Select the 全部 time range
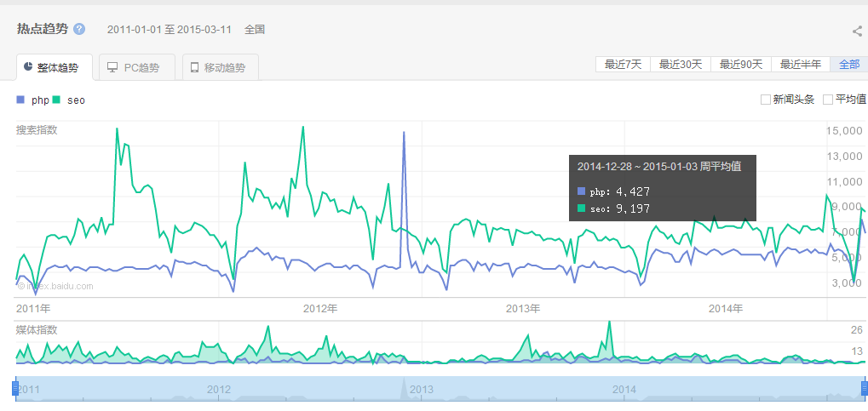The width and height of the screenshot is (868, 411). [849, 64]
